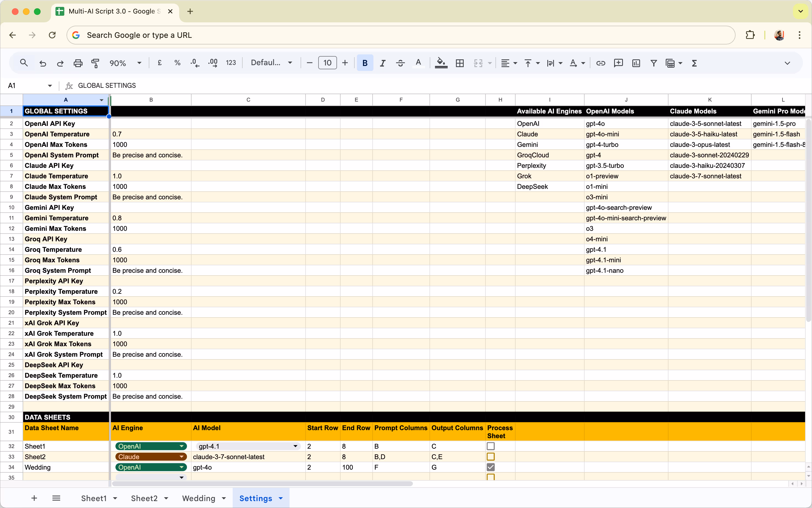Switch to the Sheet2 tab
Viewport: 812px width, 508px height.
pos(144,498)
